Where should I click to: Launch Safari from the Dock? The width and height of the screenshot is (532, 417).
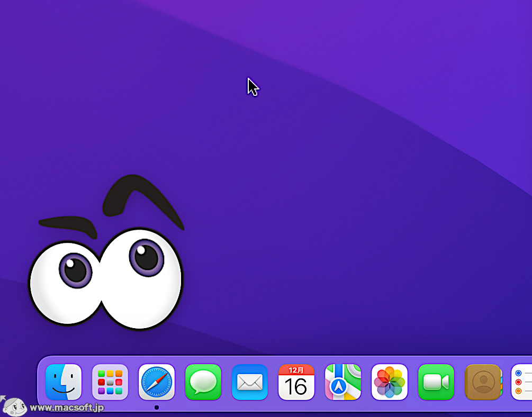[x=156, y=382]
